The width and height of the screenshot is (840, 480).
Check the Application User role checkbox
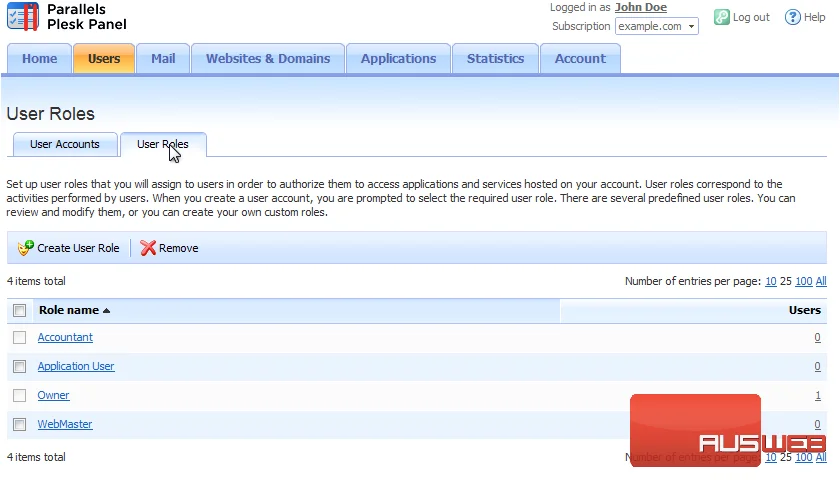click(x=20, y=366)
